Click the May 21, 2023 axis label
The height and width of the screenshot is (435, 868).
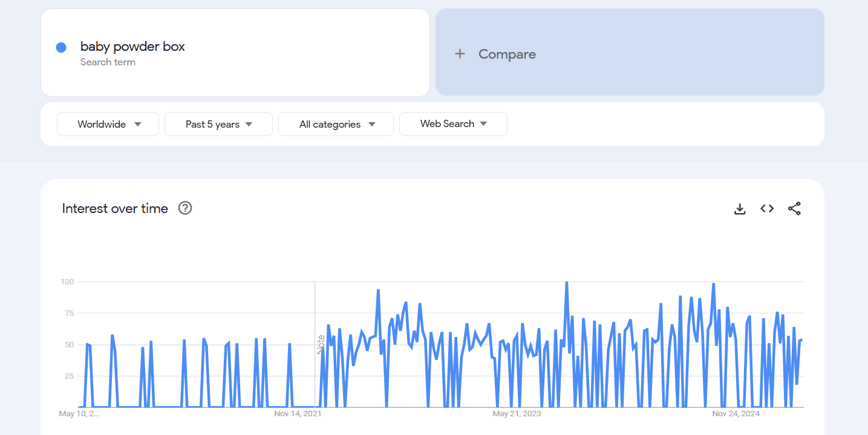pos(517,414)
